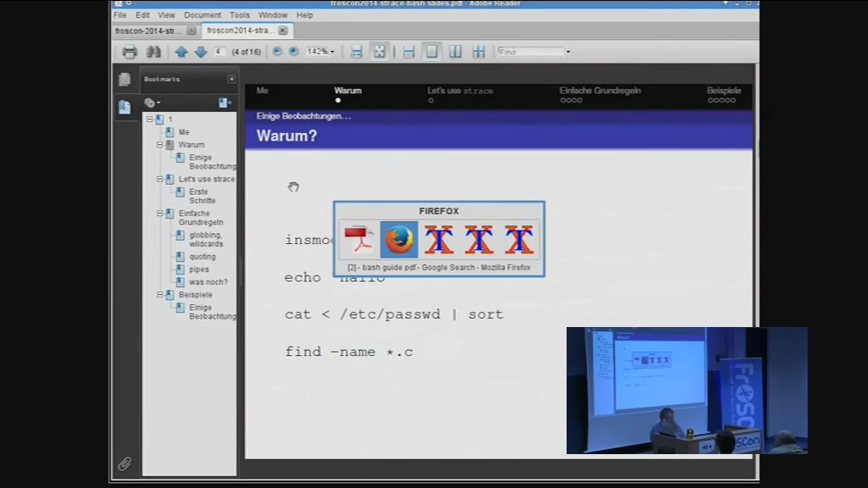Select Einige Beobachtung bookmark under Warum
Screen dimensions: 868x488
[x=212, y=162]
